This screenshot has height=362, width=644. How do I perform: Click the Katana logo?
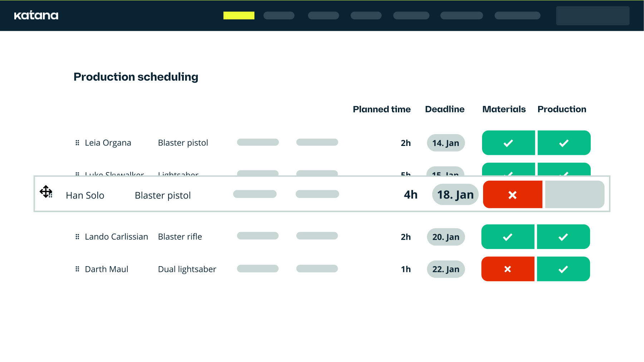pyautogui.click(x=36, y=15)
